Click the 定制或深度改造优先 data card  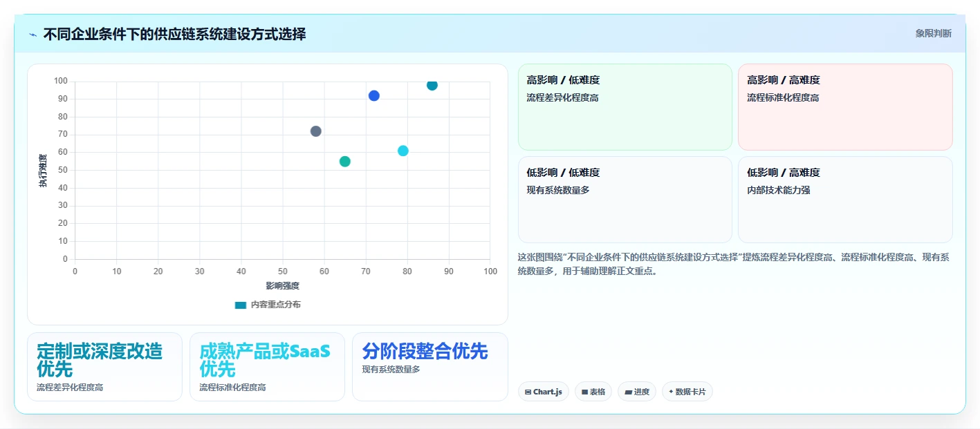pos(104,367)
